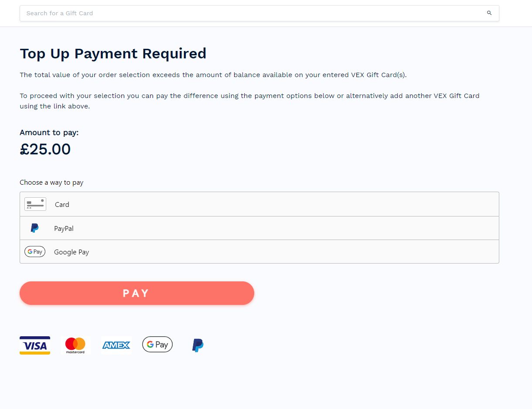Click the Mastercard logo at bottom

click(75, 345)
